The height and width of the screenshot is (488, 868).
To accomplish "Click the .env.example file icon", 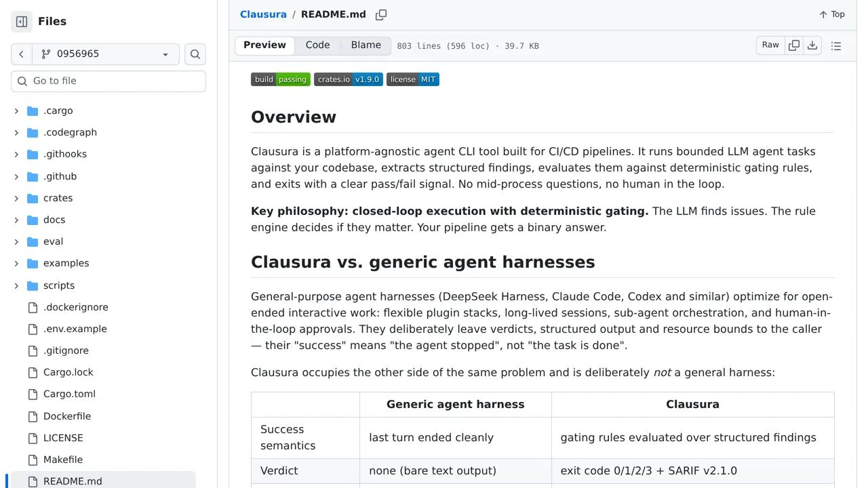I will click(33, 329).
